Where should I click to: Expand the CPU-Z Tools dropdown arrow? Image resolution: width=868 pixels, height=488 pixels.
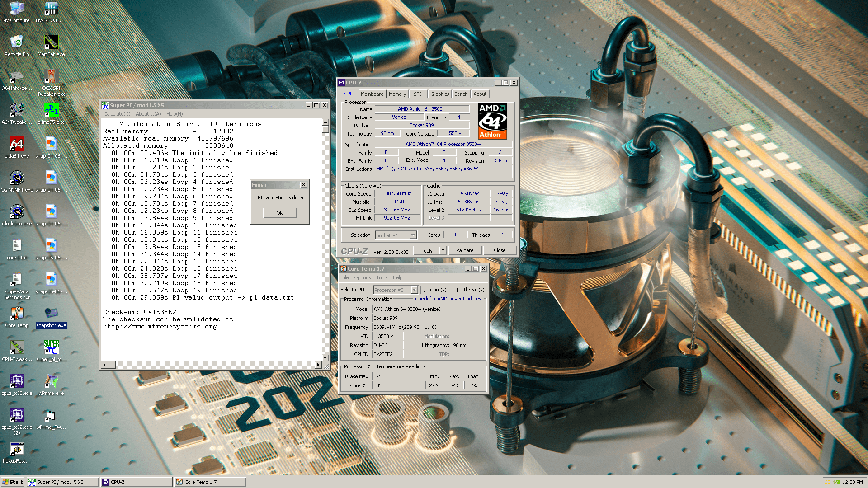[x=443, y=250]
